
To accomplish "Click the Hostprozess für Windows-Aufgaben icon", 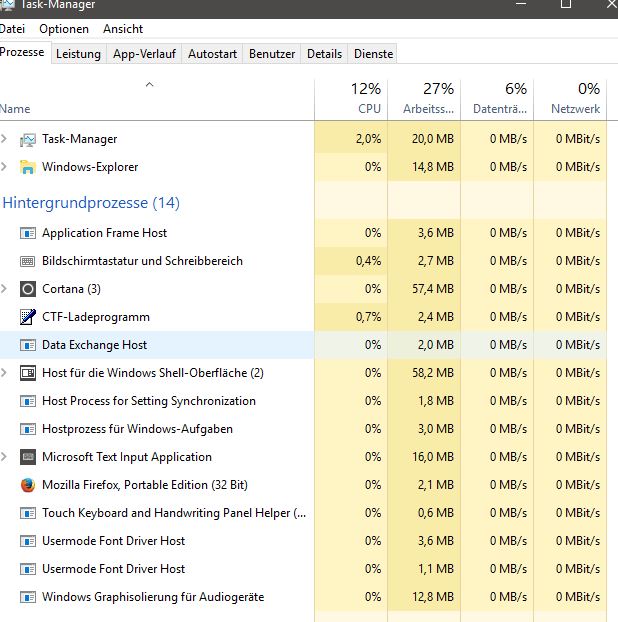I will pyautogui.click(x=28, y=429).
